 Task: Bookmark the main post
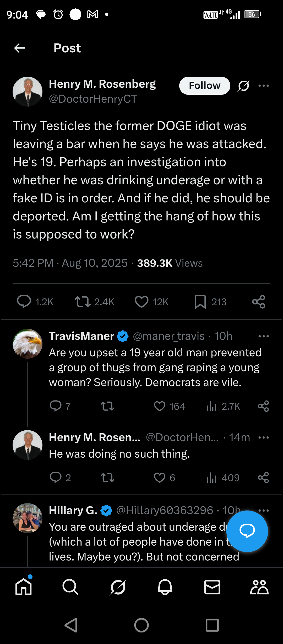200,302
